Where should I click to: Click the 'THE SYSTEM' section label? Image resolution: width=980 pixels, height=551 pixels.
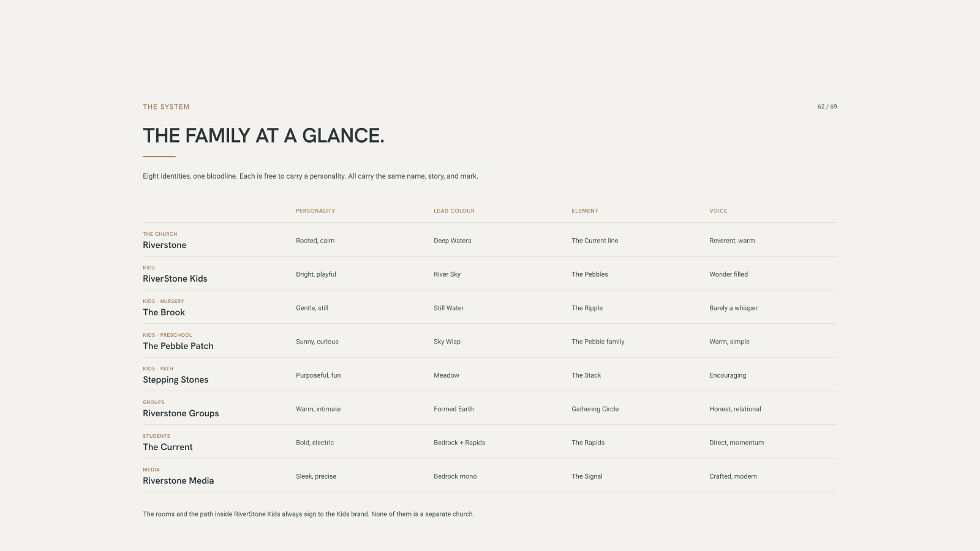point(166,107)
